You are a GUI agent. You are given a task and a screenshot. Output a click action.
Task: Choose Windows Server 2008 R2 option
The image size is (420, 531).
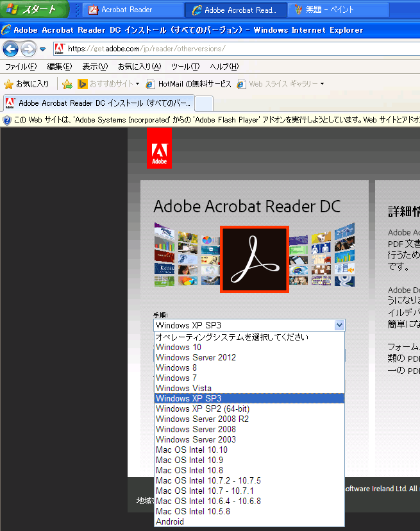click(249, 419)
